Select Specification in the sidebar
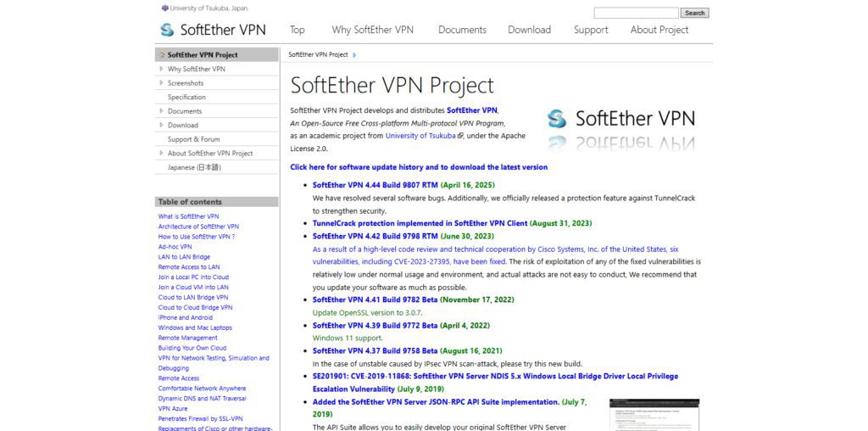Screen dimensions: 868x431 pos(186,97)
